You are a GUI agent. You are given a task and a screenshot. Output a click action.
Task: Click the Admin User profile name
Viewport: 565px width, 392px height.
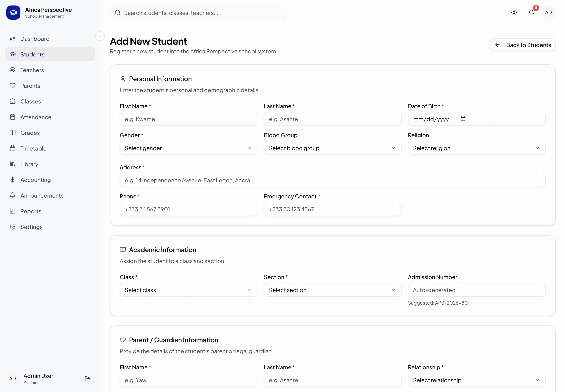pos(38,376)
